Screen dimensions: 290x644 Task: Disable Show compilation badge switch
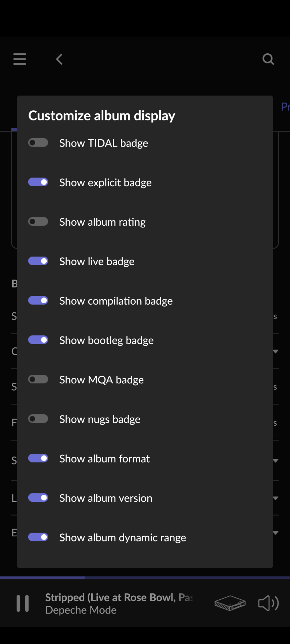pyautogui.click(x=38, y=301)
